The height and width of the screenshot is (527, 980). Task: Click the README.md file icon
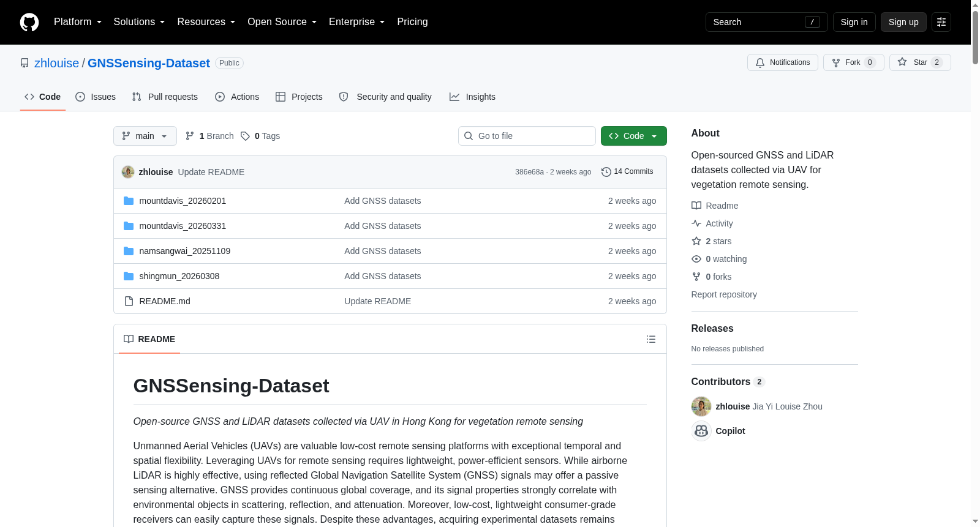pyautogui.click(x=129, y=301)
